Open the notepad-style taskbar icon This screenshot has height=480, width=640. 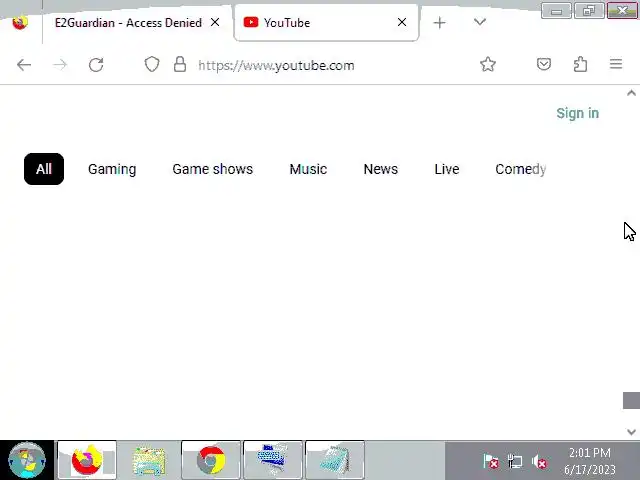335,460
